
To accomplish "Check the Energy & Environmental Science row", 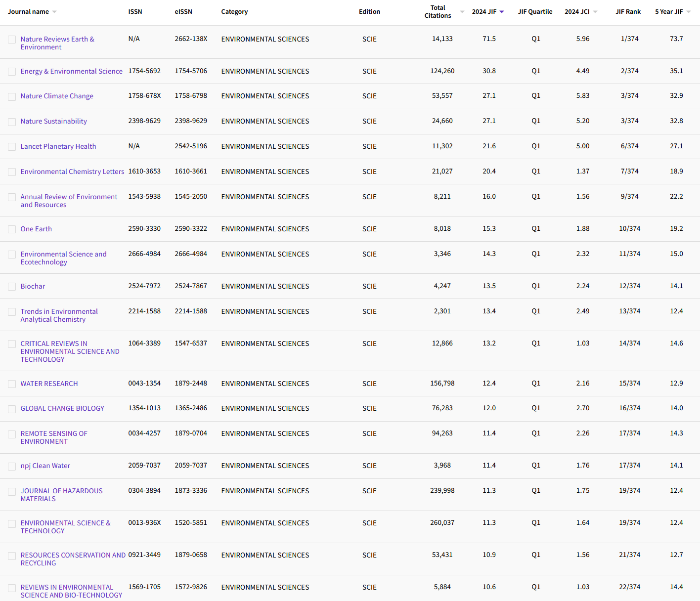I will point(12,72).
